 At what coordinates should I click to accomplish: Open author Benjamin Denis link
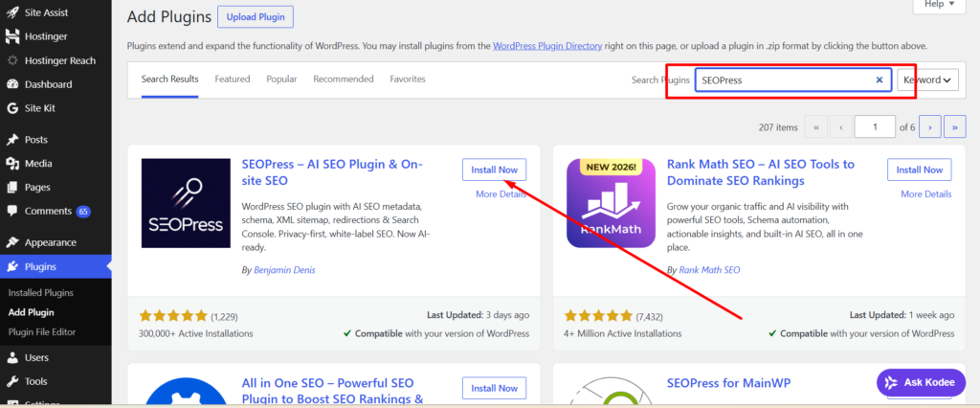point(284,270)
